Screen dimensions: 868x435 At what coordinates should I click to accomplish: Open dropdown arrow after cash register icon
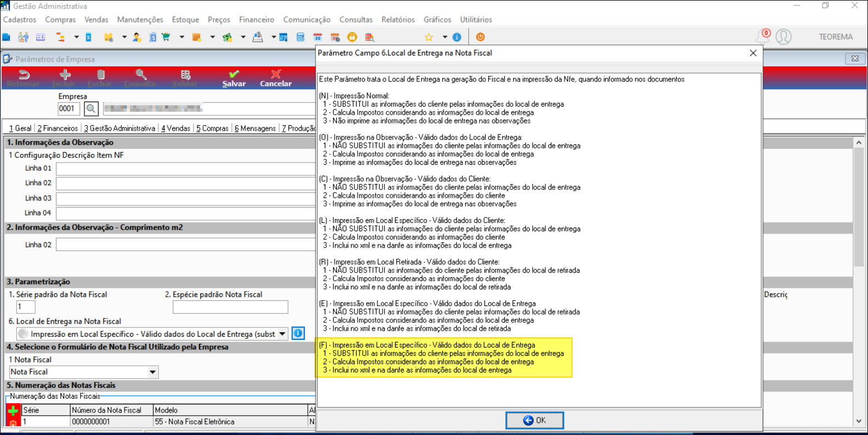[x=273, y=37]
